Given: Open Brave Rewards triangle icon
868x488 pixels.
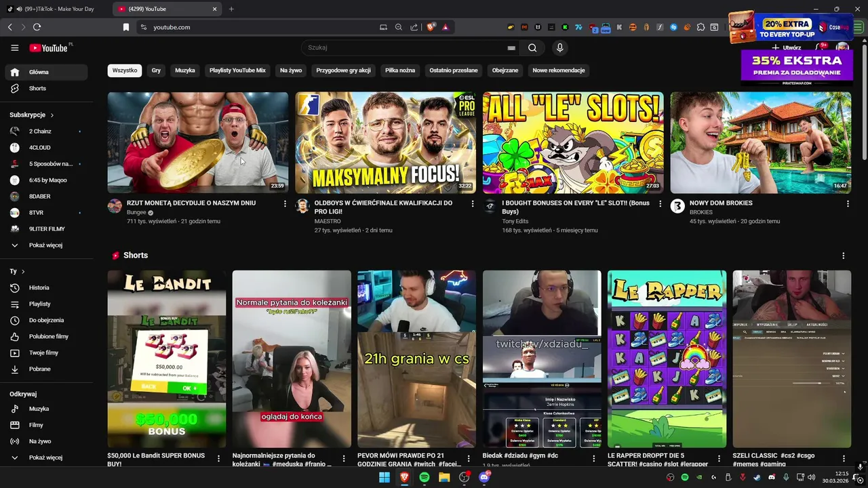Looking at the screenshot, I should point(446,27).
